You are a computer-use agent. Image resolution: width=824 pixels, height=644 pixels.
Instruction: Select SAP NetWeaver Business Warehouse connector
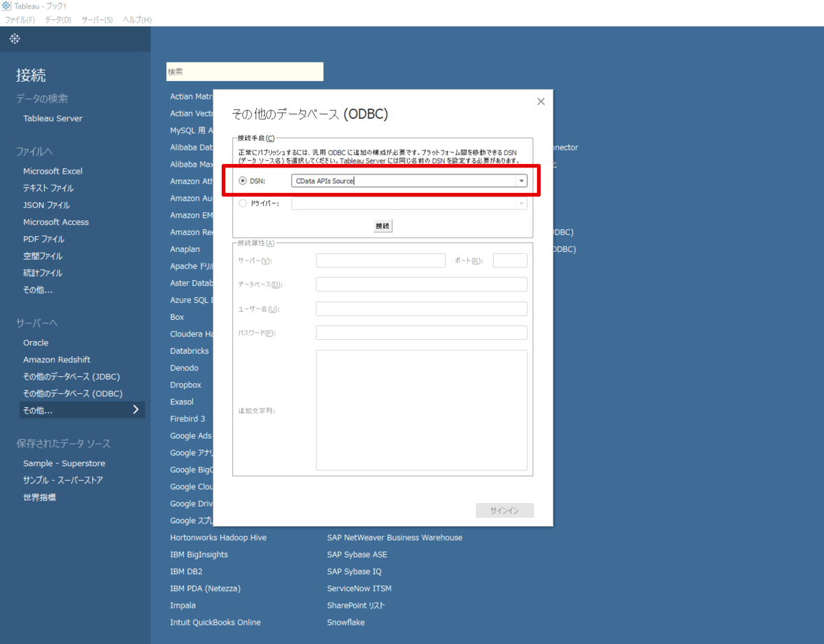coord(395,538)
